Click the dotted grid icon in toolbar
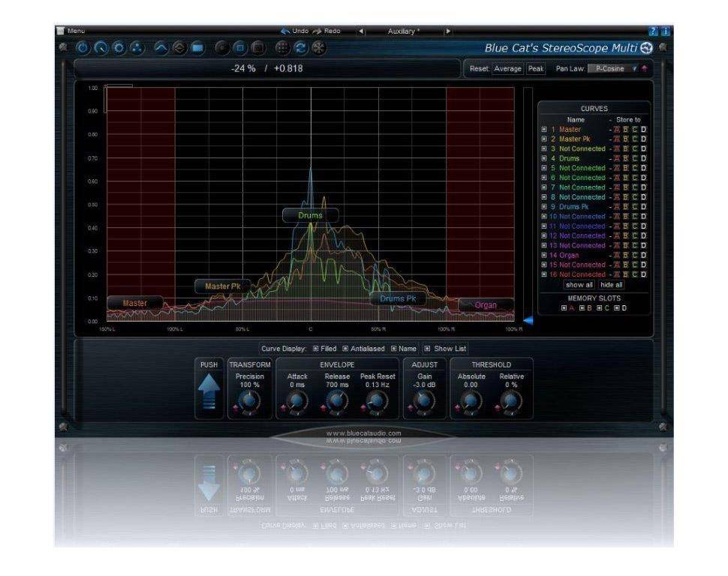 (x=282, y=48)
